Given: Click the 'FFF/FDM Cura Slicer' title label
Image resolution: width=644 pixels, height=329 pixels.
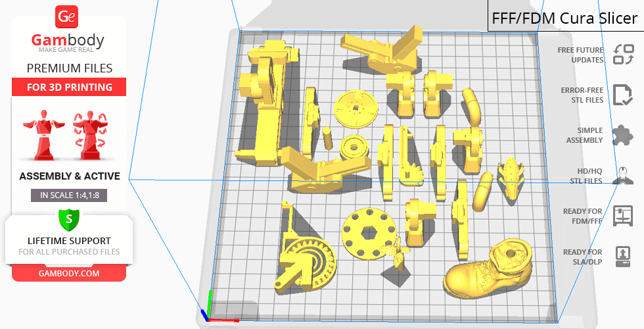Looking at the screenshot, I should 564,18.
